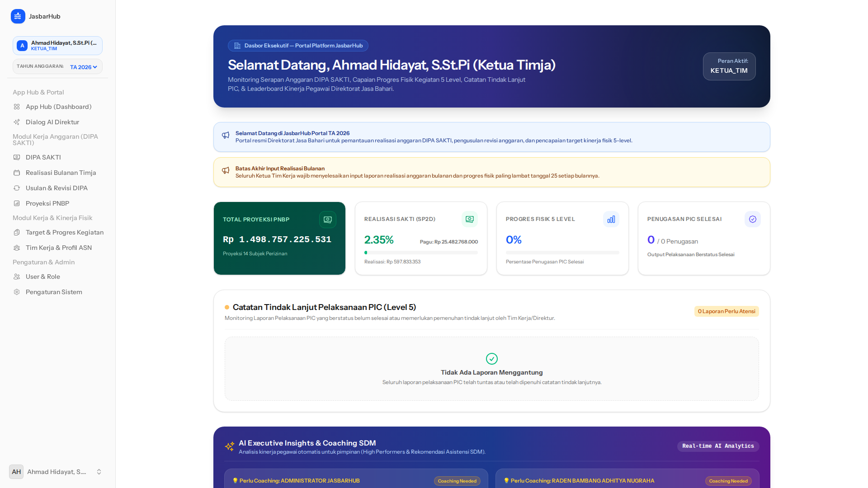Screen dimensions: 868x488
Task: Click the App Hub (Dashboard) grid icon
Action: (x=17, y=107)
